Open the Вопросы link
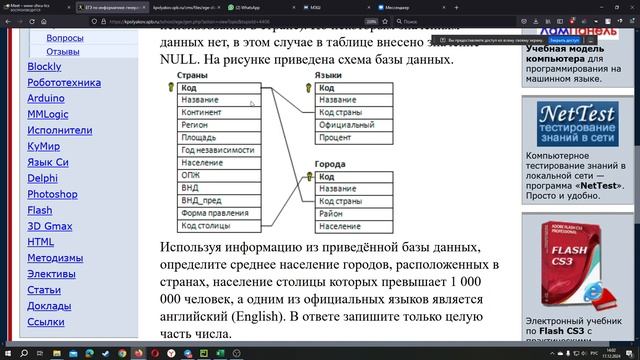The width and height of the screenshot is (640, 360). pos(65,38)
